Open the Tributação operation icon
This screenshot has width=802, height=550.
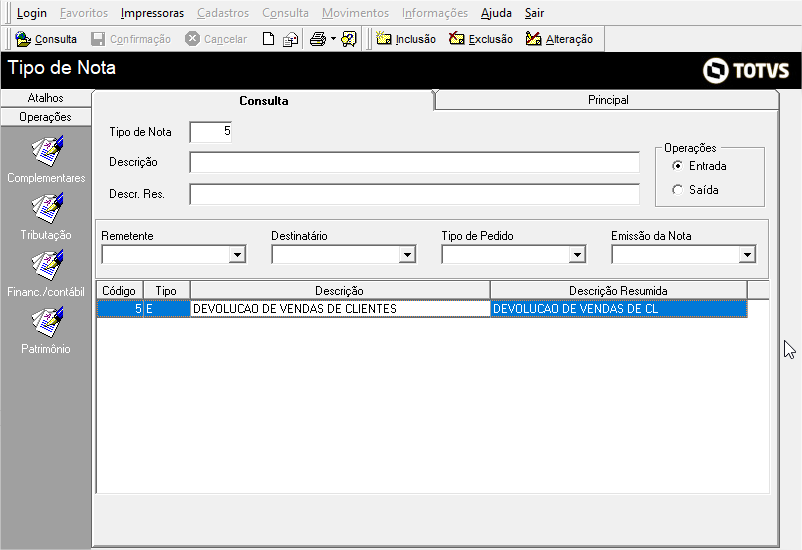coord(47,208)
